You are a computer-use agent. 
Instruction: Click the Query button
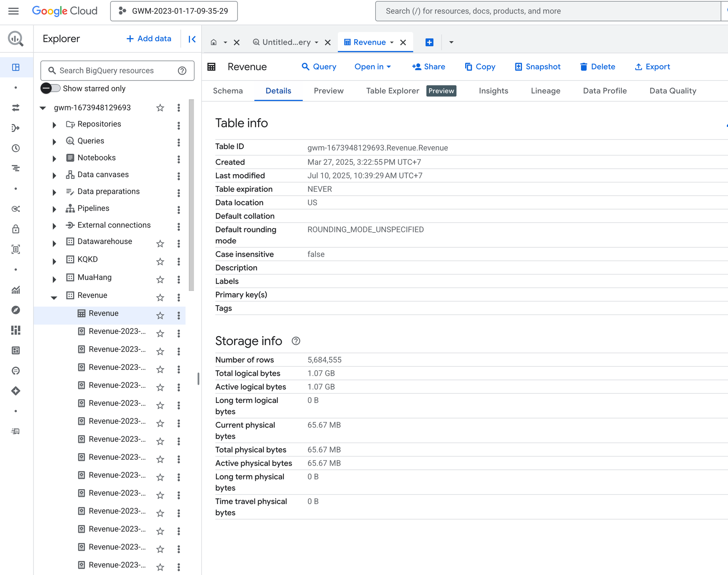point(319,67)
